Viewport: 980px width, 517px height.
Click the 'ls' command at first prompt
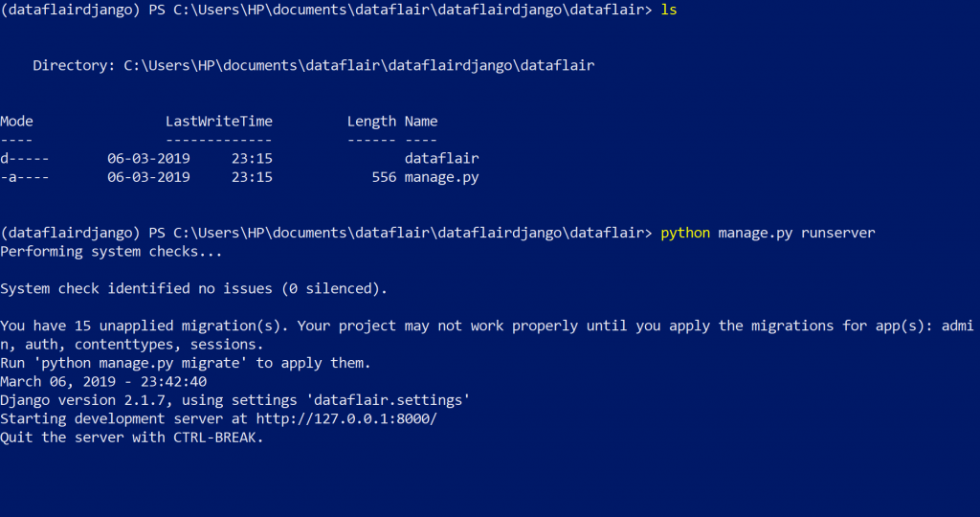669,10
